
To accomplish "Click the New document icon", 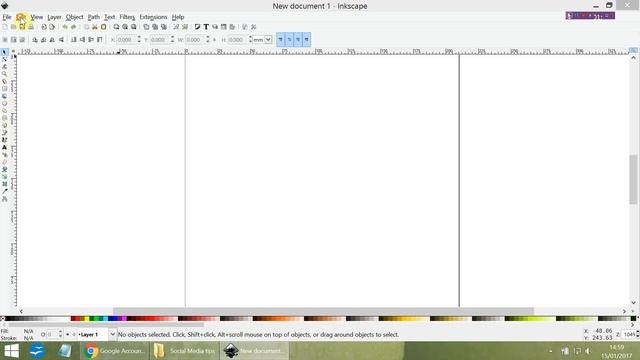I will (5, 27).
